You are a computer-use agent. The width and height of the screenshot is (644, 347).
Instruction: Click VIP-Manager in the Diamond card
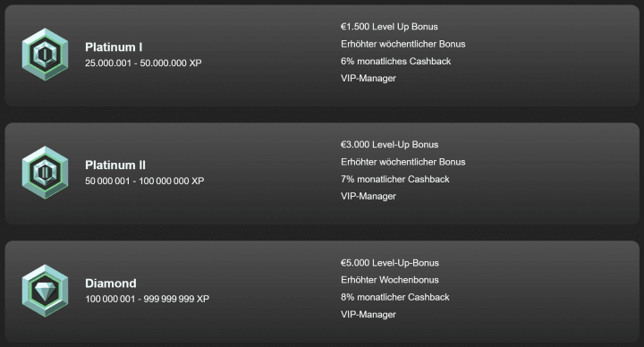pos(369,315)
